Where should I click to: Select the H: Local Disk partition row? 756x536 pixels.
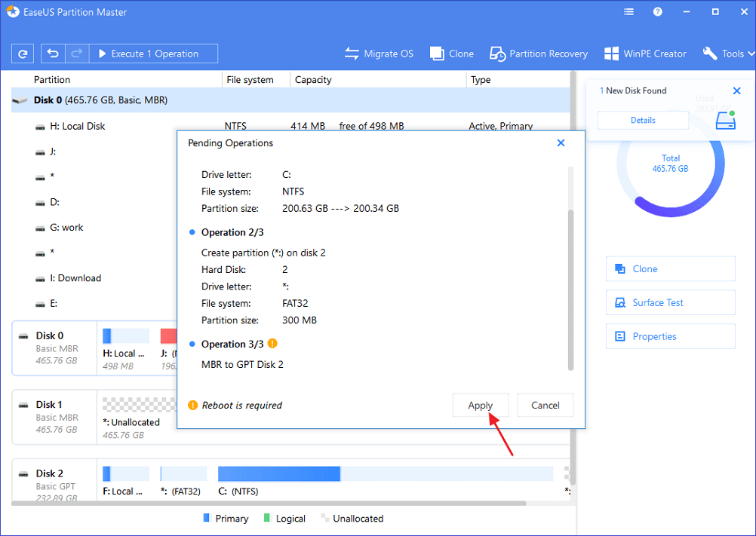coord(290,126)
